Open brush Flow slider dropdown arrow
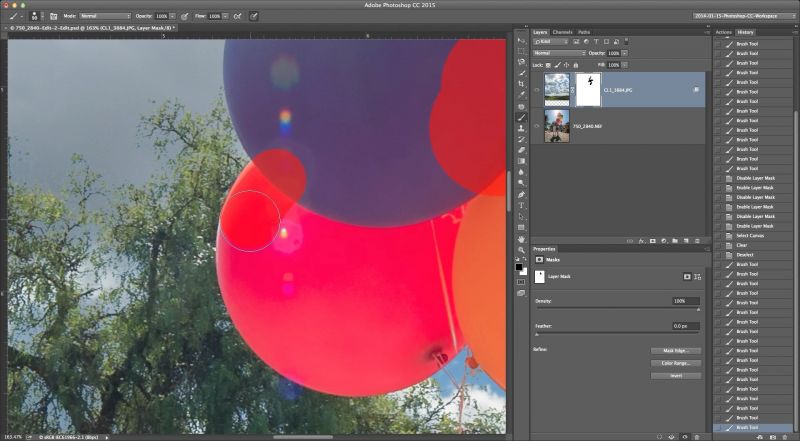Image resolution: width=800 pixels, height=441 pixels. coord(225,16)
